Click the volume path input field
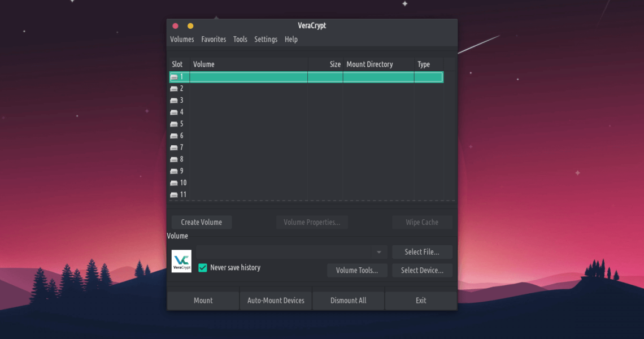This screenshot has width=644, height=339. 282,252
